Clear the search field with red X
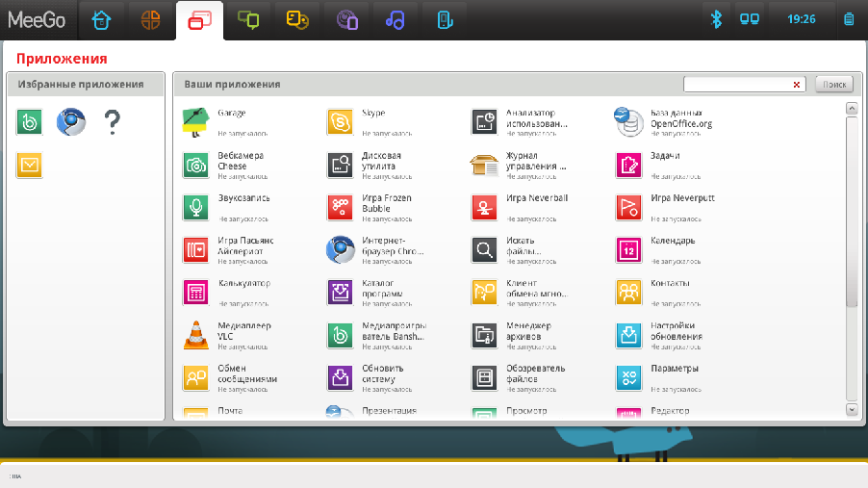This screenshot has height=488, width=868. coord(797,85)
